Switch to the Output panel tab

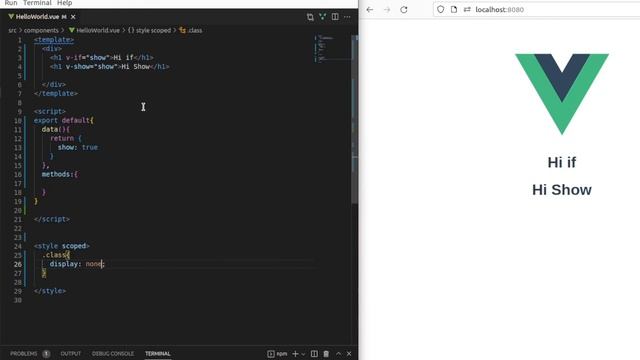pyautogui.click(x=71, y=353)
